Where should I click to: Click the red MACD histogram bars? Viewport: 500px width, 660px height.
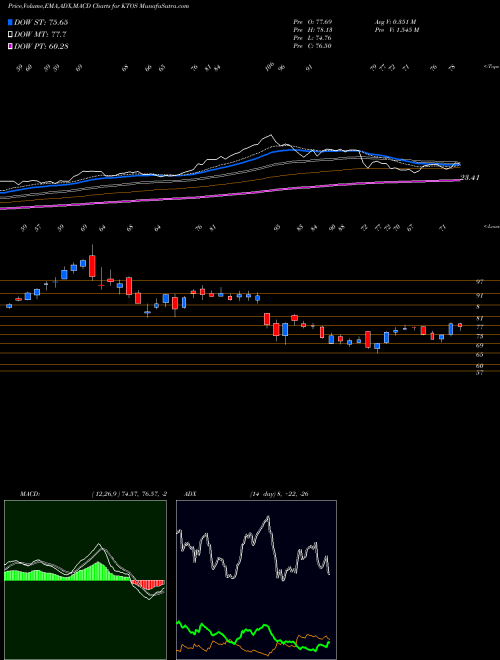[x=148, y=584]
